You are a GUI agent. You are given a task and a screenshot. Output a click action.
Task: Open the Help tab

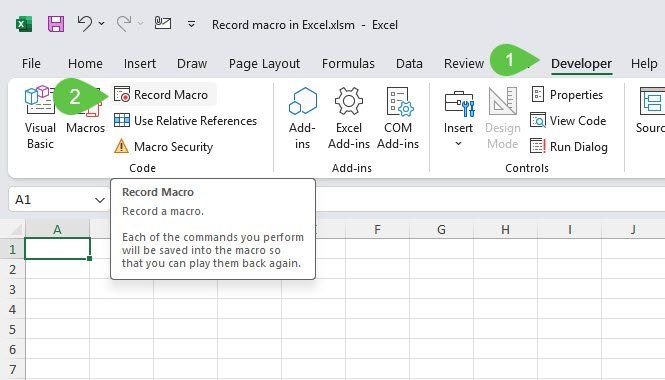(x=644, y=64)
